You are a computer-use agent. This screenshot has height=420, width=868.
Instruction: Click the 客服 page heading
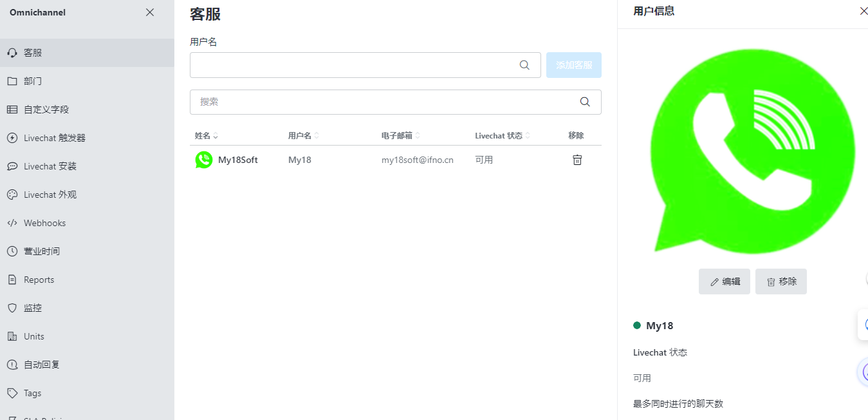(205, 14)
